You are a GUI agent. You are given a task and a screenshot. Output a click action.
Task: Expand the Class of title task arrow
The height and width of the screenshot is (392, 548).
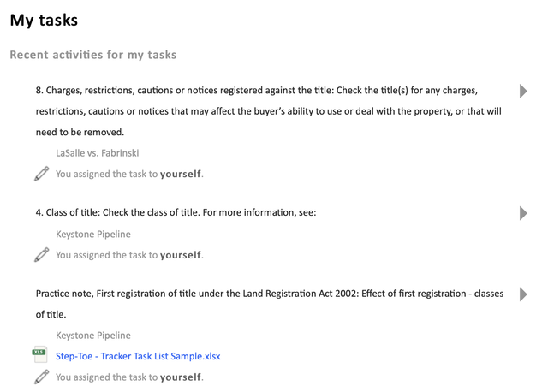(x=523, y=213)
